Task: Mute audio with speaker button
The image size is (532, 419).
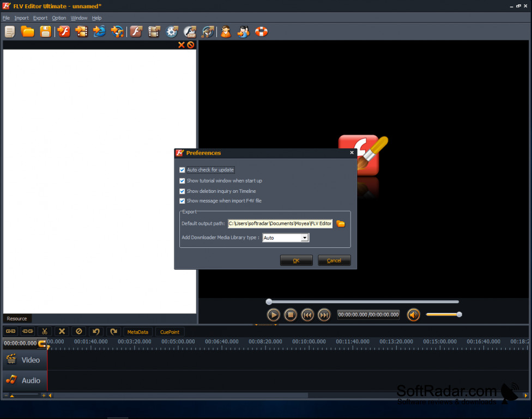Action: pyautogui.click(x=413, y=315)
